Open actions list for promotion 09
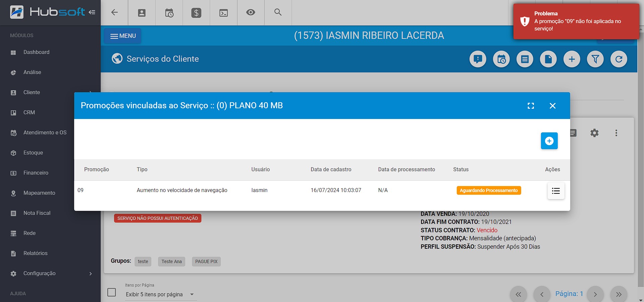 (x=556, y=191)
